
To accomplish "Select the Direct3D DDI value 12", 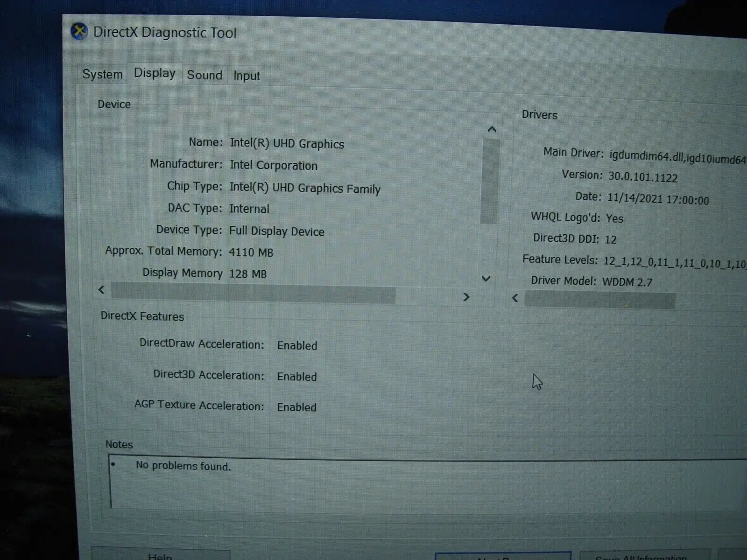I will 611,239.
